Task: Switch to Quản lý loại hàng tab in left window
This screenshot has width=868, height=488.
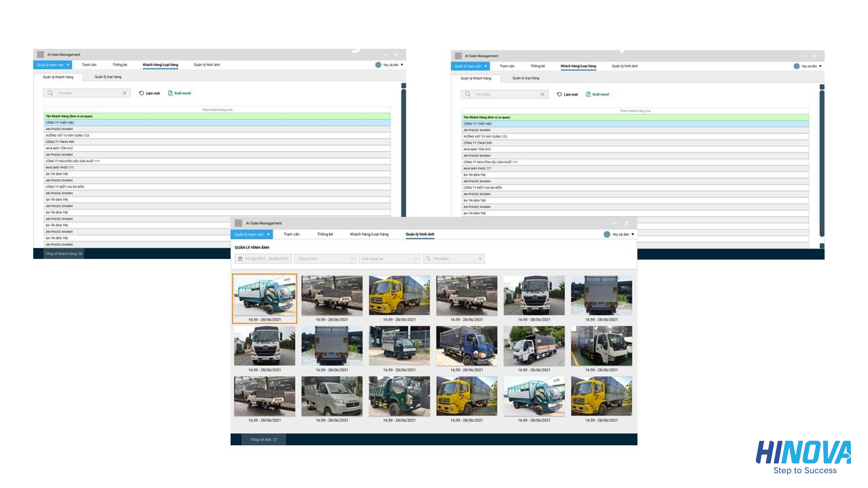Action: pyautogui.click(x=108, y=77)
